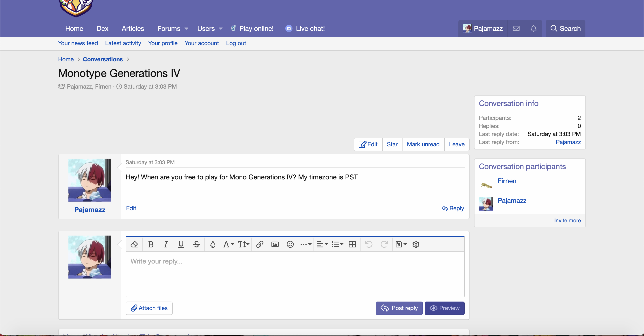Click the insert table icon
Image resolution: width=644 pixels, height=336 pixels.
352,244
